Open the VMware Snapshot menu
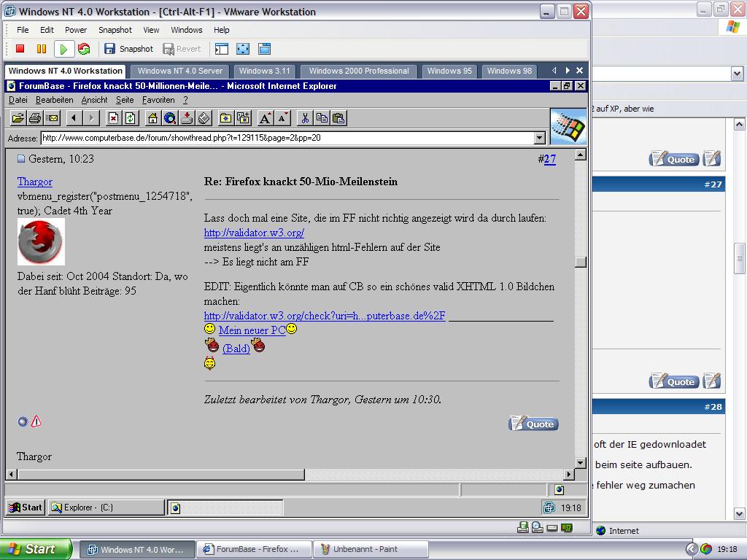The width and height of the screenshot is (747, 560). tap(115, 29)
